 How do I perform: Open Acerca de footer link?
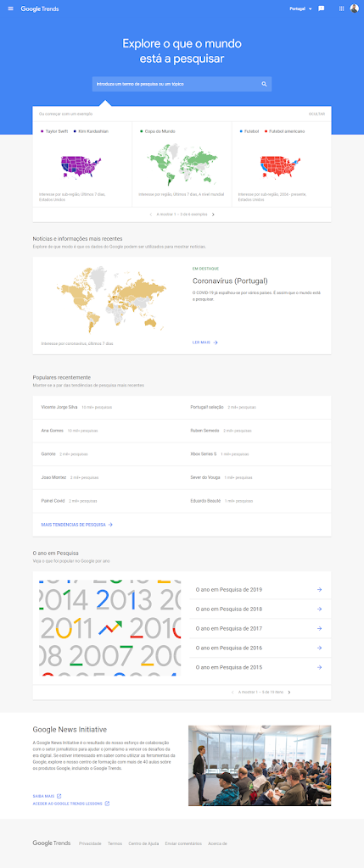point(218,843)
